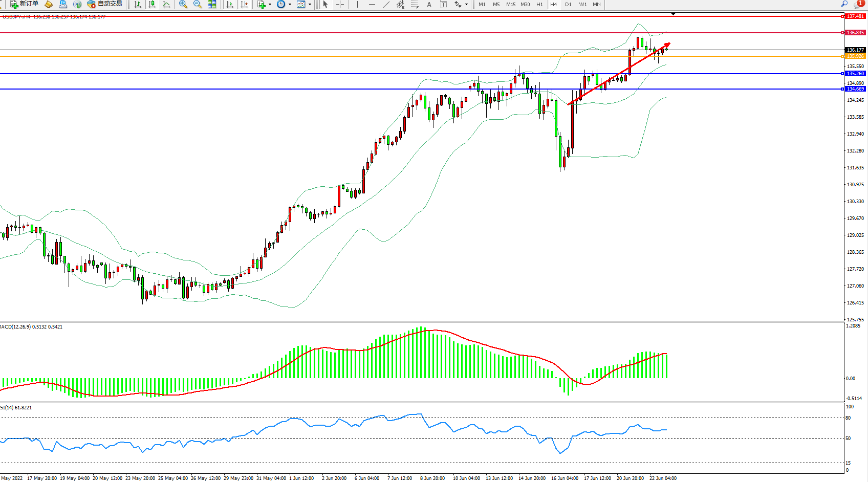Click the search magnifier icon
The image size is (868, 482).
844,4
